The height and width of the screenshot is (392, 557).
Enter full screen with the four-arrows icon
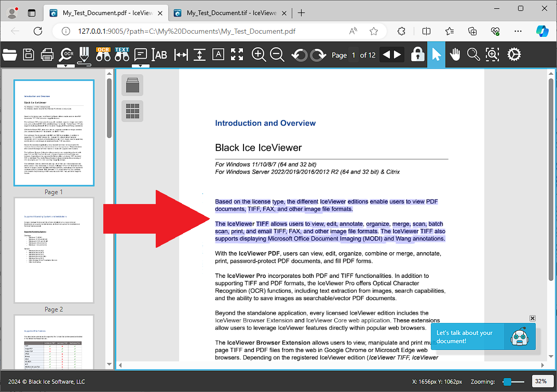(x=237, y=55)
